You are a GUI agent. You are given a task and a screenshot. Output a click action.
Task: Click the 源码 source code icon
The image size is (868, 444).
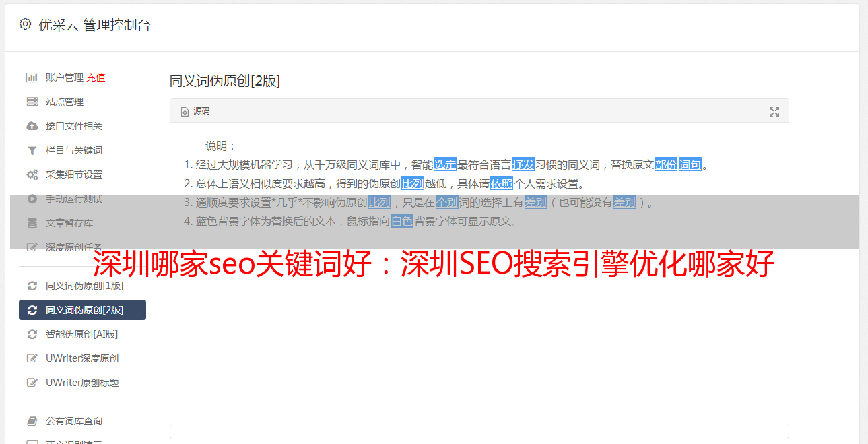tap(185, 112)
